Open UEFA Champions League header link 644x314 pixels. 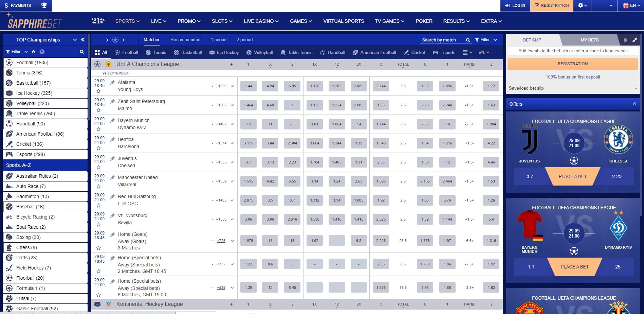click(148, 64)
